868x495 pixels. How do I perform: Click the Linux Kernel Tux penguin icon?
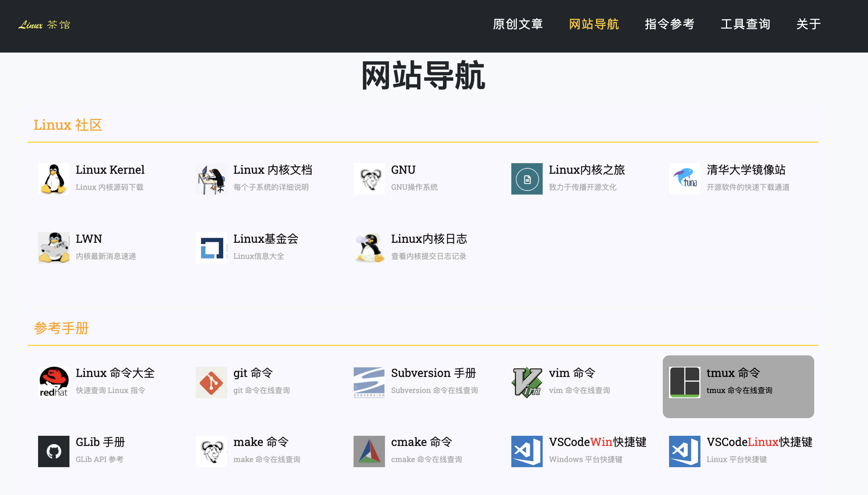tap(54, 179)
